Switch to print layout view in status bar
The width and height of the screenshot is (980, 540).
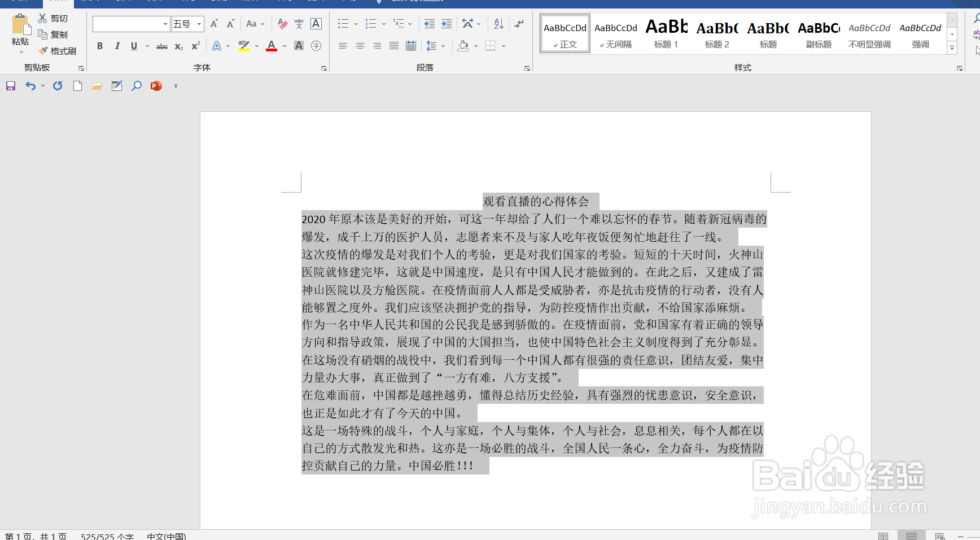(x=911, y=536)
